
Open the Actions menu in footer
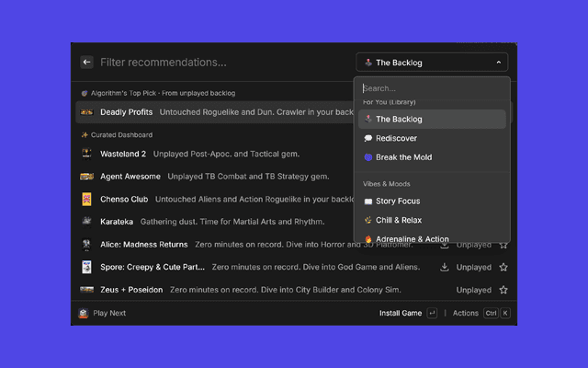click(466, 313)
